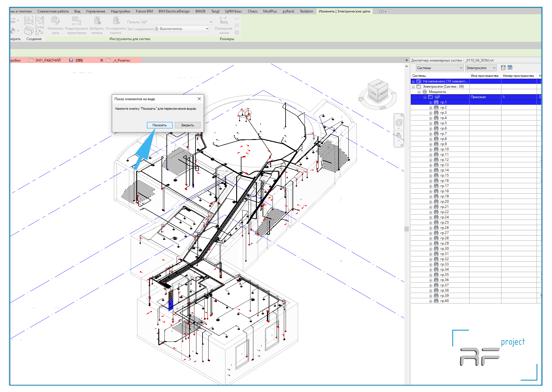Click the create group icon with sparkle
The image size is (552, 392).
40,20
